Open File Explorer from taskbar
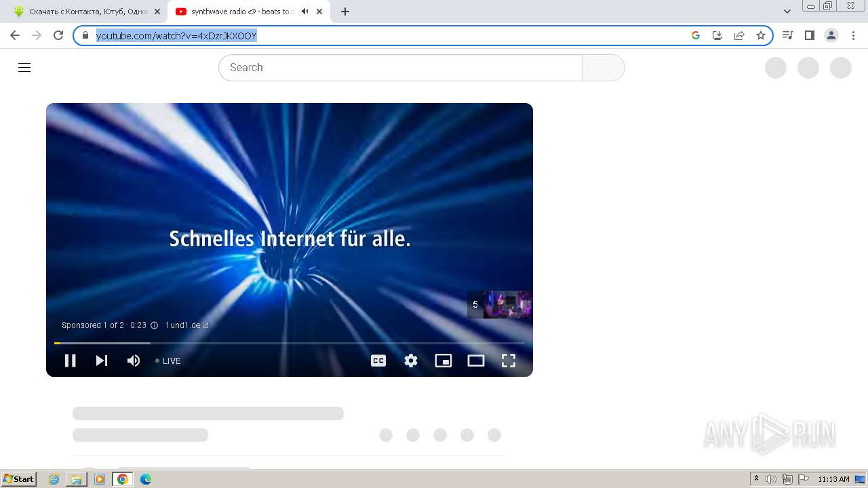868x488 pixels. (x=77, y=479)
